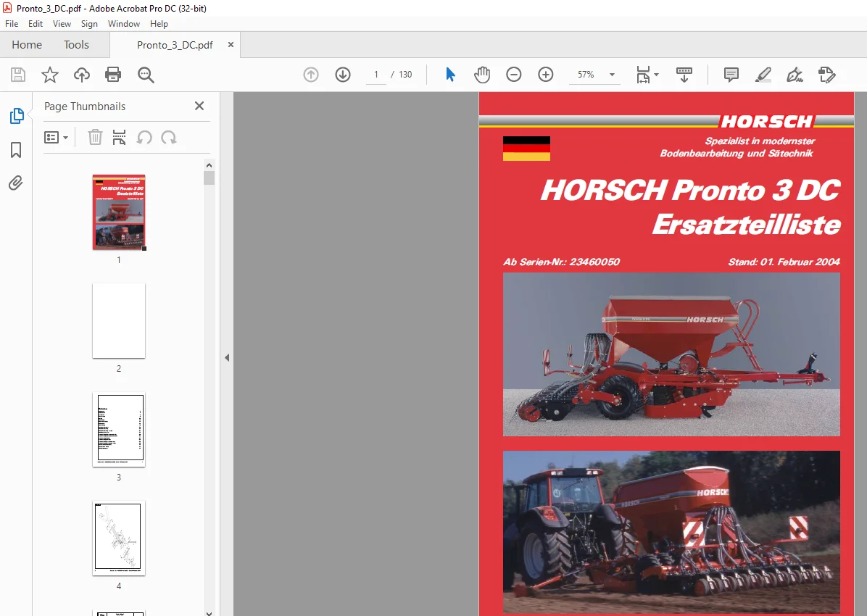Screen dimensions: 867x616
Task: Click the cloud upload icon
Action: tap(82, 75)
